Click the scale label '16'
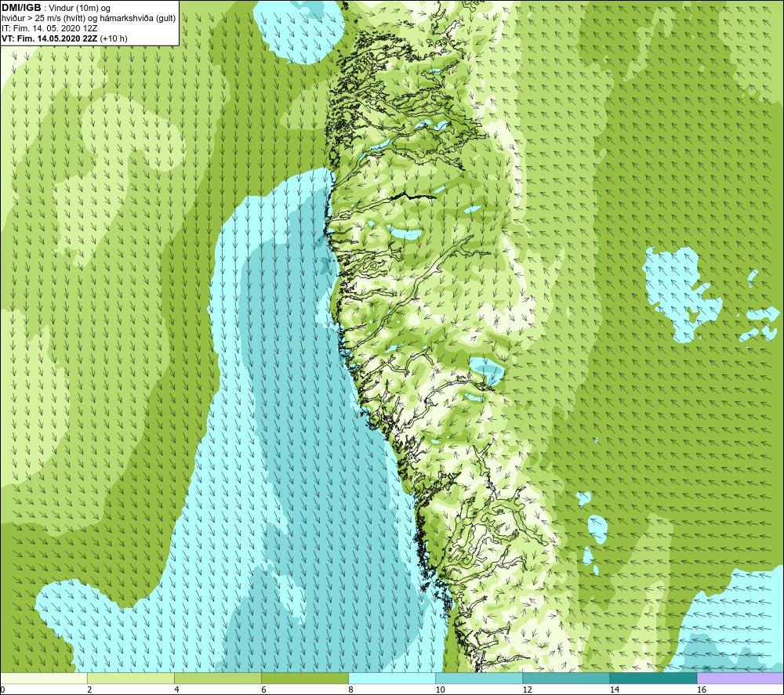The image size is (784, 695). point(702,690)
